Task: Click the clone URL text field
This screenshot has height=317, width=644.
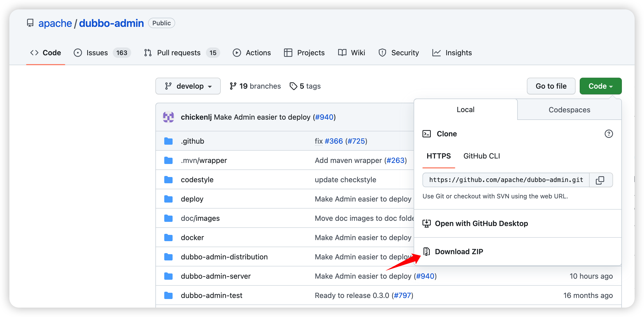Action: (506, 180)
